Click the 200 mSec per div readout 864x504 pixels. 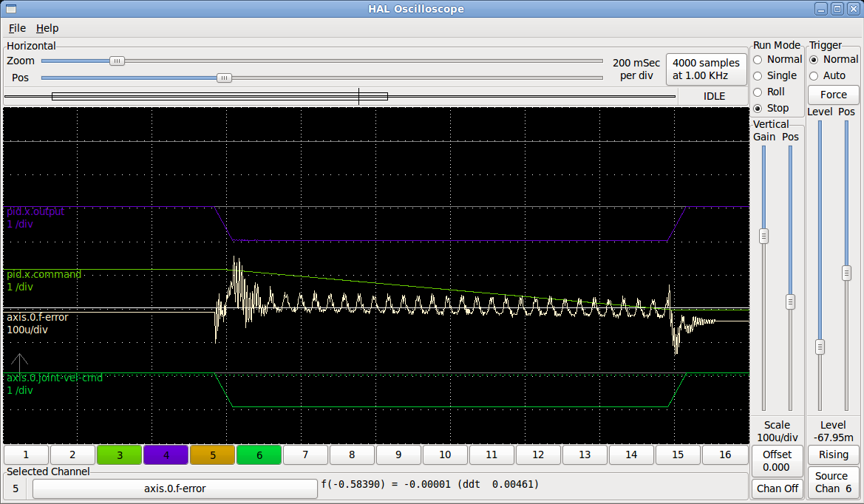coord(636,69)
